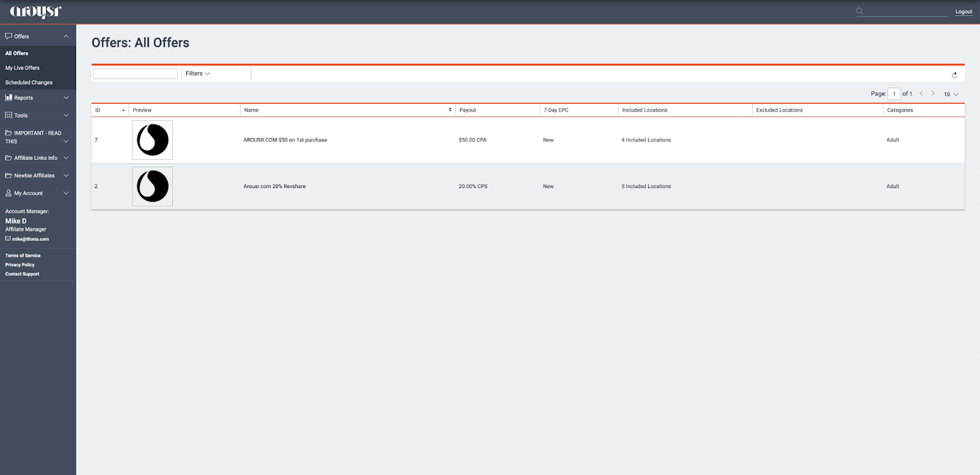Open Terms of Service link
Screen dimensions: 980x475
pyautogui.click(x=23, y=256)
